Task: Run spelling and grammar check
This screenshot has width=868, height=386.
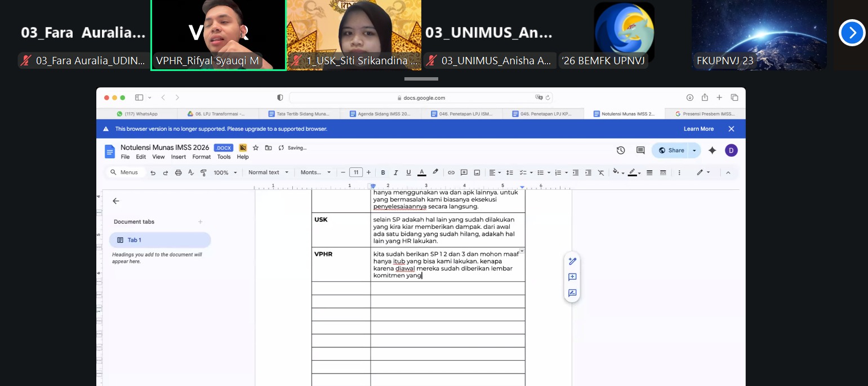Action: (x=191, y=172)
